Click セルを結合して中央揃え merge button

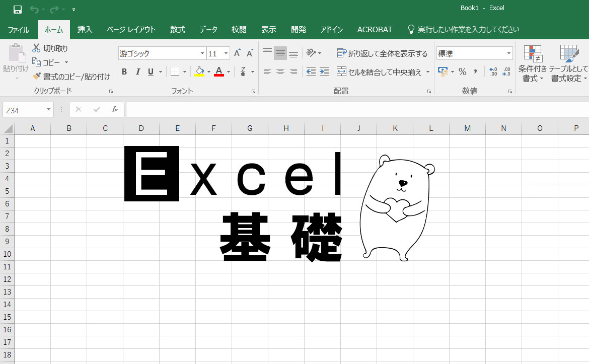tap(379, 72)
